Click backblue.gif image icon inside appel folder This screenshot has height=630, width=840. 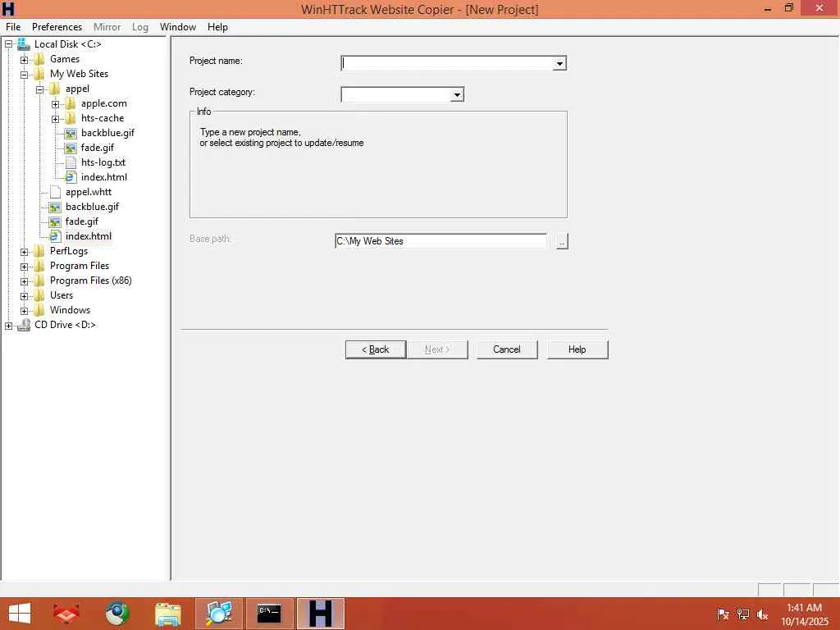71,134
